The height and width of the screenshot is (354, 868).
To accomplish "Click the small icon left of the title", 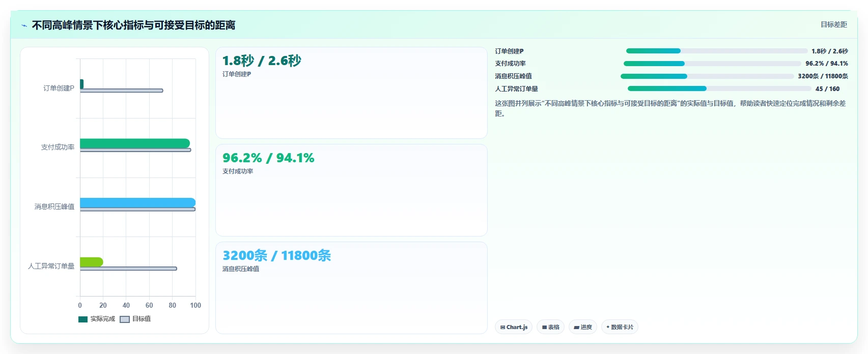I will click(24, 25).
